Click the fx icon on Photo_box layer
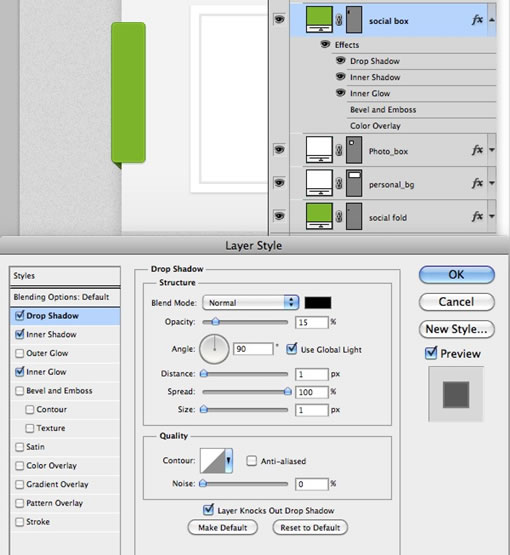The width and height of the screenshot is (510, 555). 477,150
